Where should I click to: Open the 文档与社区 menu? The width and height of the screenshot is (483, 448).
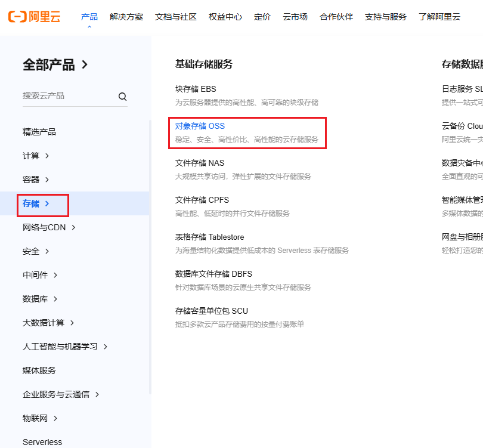[175, 17]
